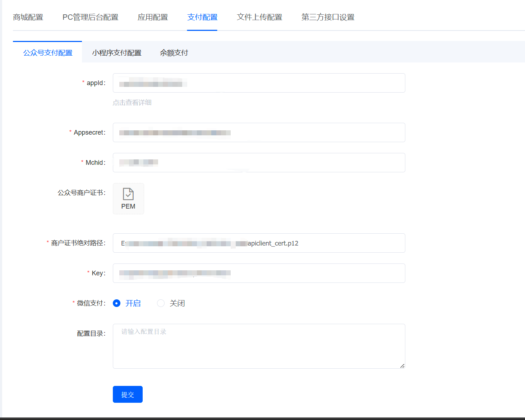
Task: Switch to PC管理后台配置 tab
Action: 90,17
